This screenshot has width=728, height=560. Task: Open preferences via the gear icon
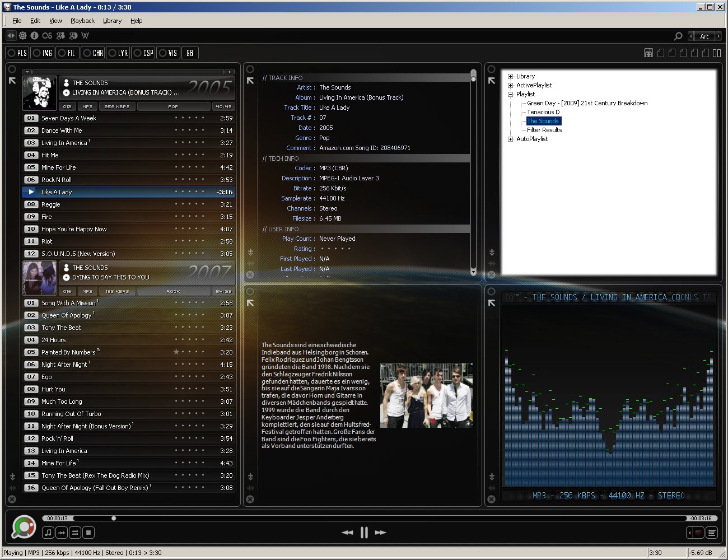[x=23, y=35]
